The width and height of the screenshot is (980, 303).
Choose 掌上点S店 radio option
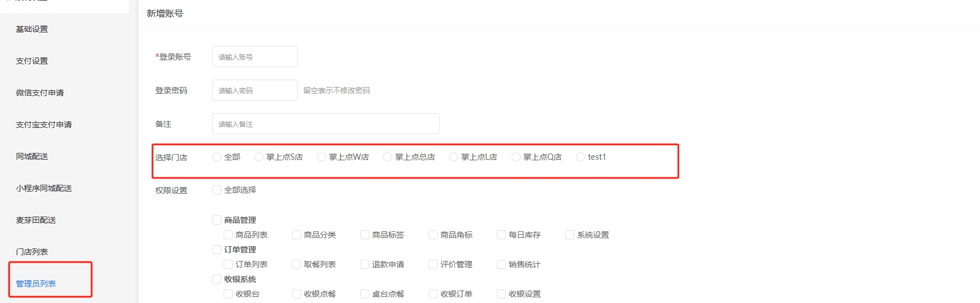click(259, 157)
